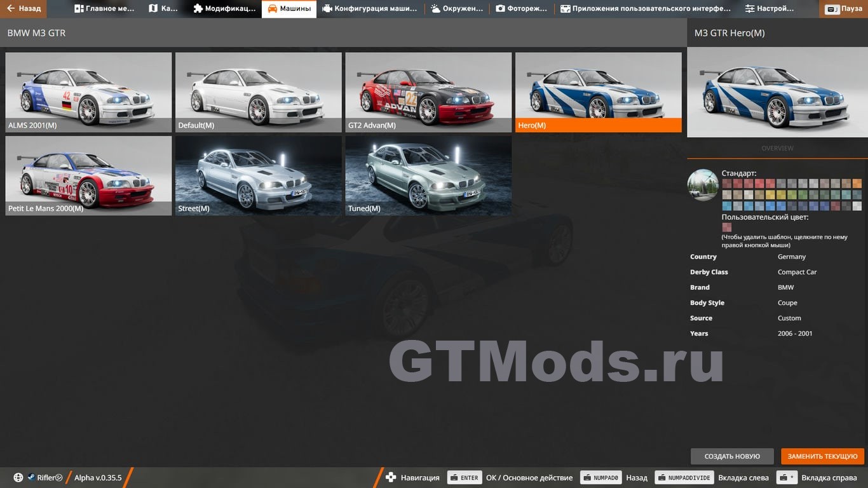Click the weather icon of Окружение

(x=435, y=9)
